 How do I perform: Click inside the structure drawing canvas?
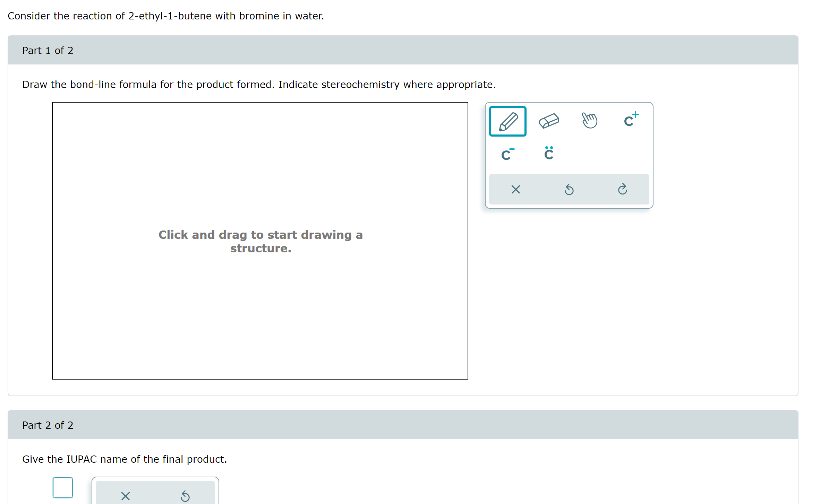pyautogui.click(x=260, y=312)
